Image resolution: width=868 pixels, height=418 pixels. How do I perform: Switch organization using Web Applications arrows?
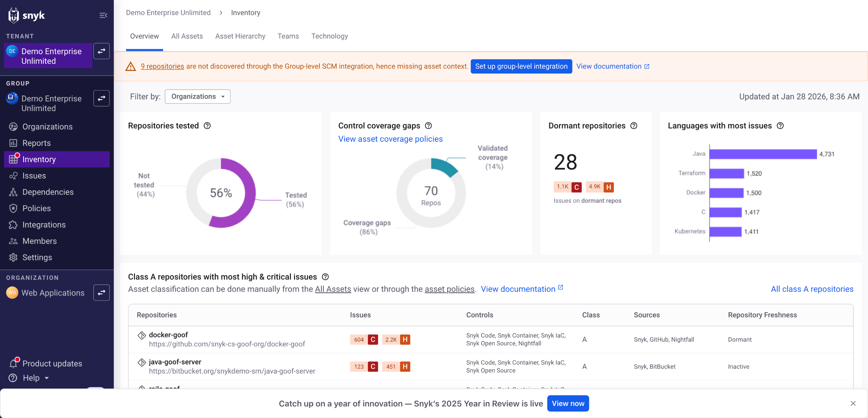click(101, 292)
